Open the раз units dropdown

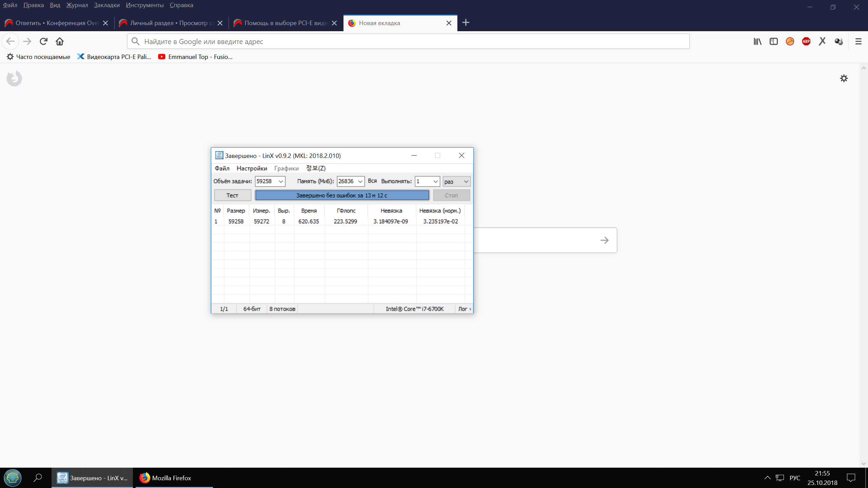point(466,182)
